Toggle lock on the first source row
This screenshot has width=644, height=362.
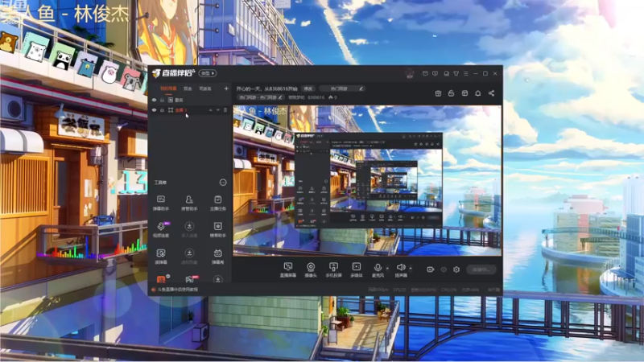click(163, 100)
